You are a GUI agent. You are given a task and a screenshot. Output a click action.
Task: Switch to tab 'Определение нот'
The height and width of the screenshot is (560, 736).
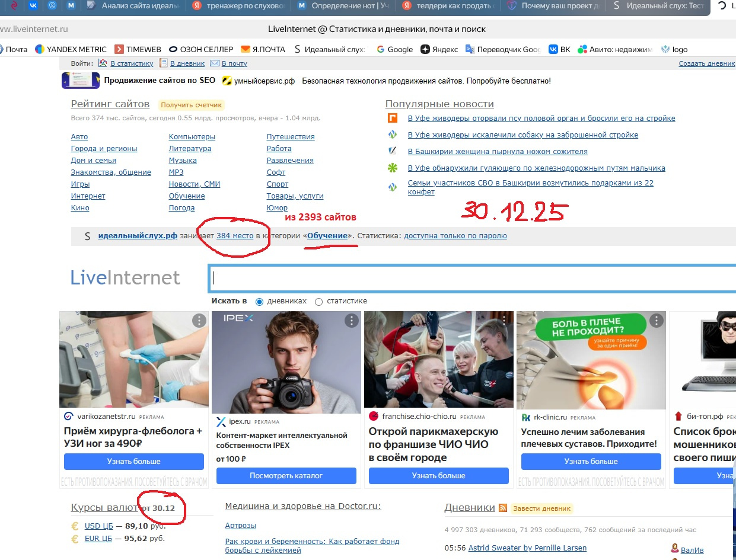(x=344, y=6)
